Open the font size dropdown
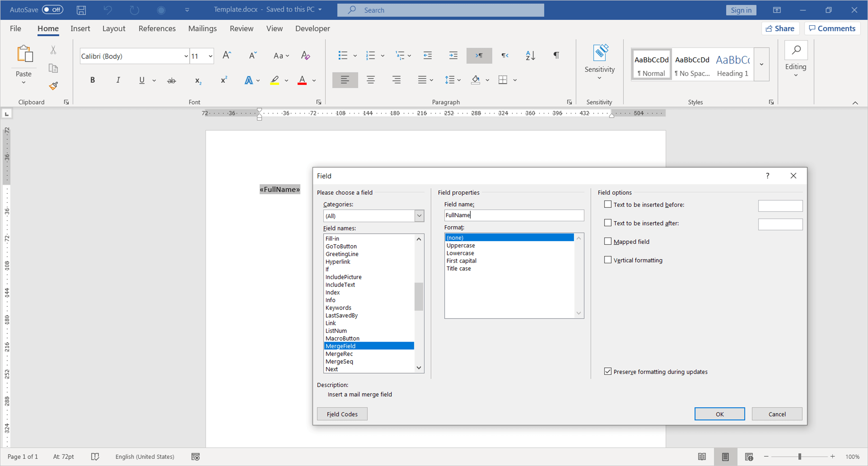868x466 pixels. point(209,55)
